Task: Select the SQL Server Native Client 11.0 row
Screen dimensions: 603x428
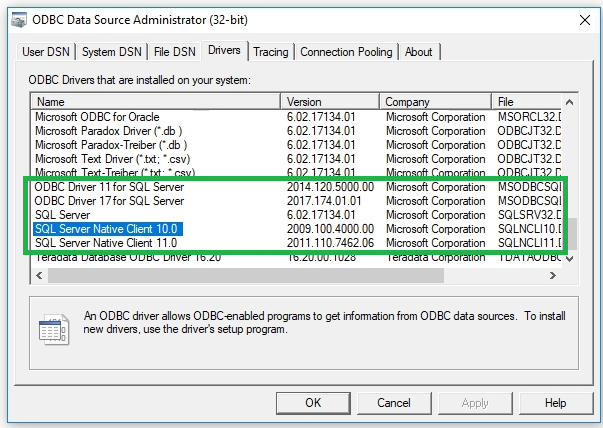Action: click(x=105, y=243)
